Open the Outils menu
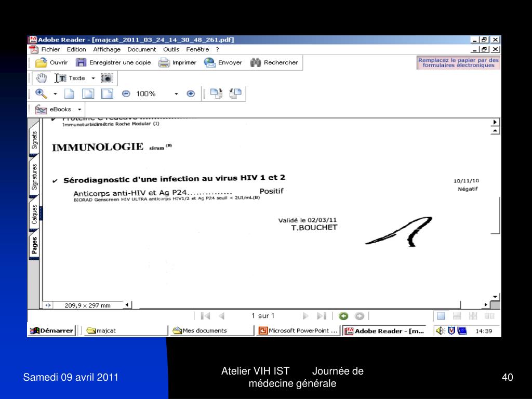 pyautogui.click(x=171, y=49)
